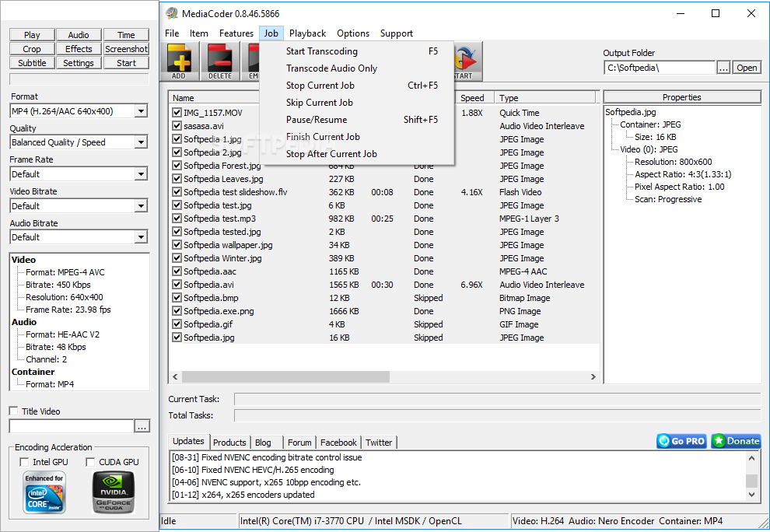Screen dimensions: 770x532
Task: Enable CUDA GPU acceleration checkbox
Action: click(x=90, y=462)
